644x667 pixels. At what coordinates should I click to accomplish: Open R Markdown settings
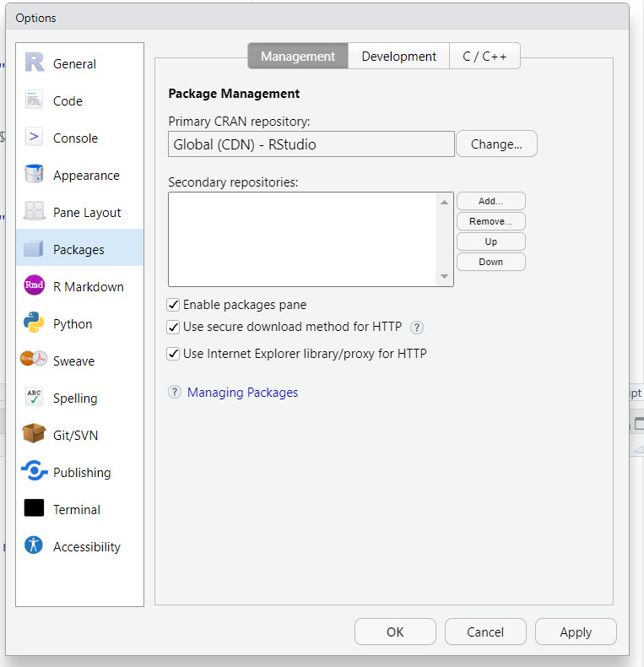(79, 287)
